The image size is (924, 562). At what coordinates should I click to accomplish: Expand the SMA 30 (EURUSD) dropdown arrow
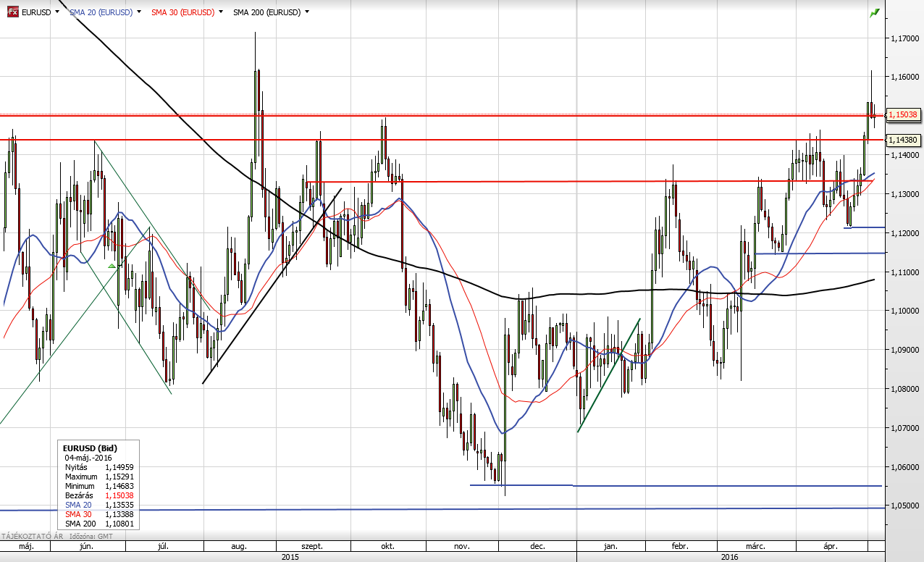pos(219,12)
